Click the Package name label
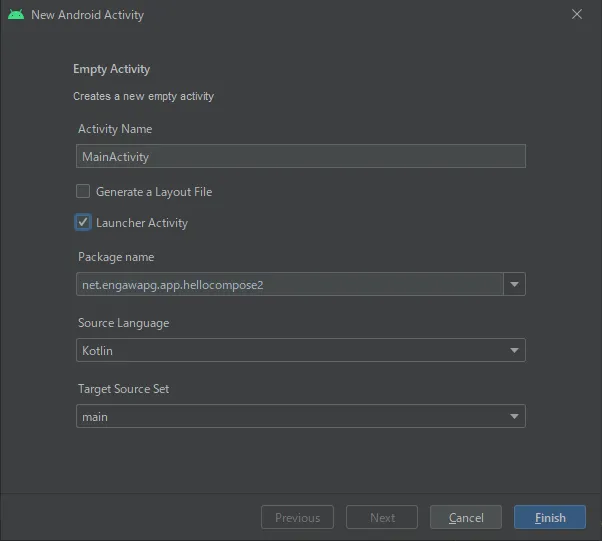Image resolution: width=602 pixels, height=541 pixels. (116, 257)
